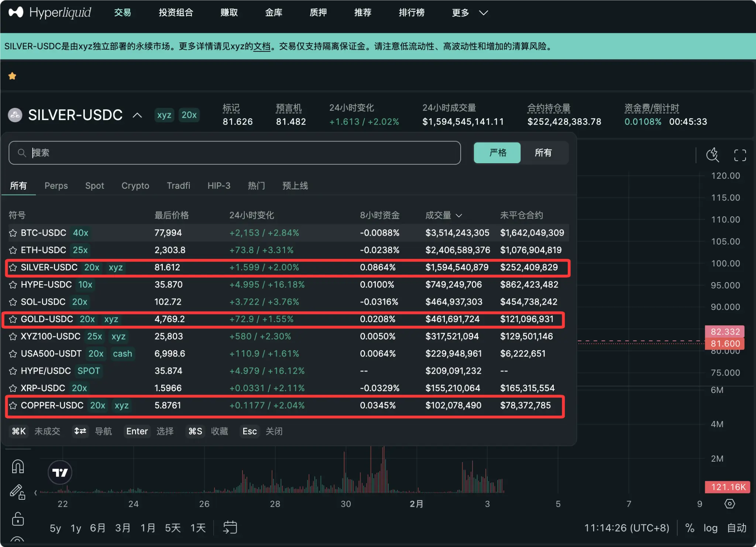Favorite BTC-USDC by clicking its star
The image size is (756, 547).
[x=12, y=233]
